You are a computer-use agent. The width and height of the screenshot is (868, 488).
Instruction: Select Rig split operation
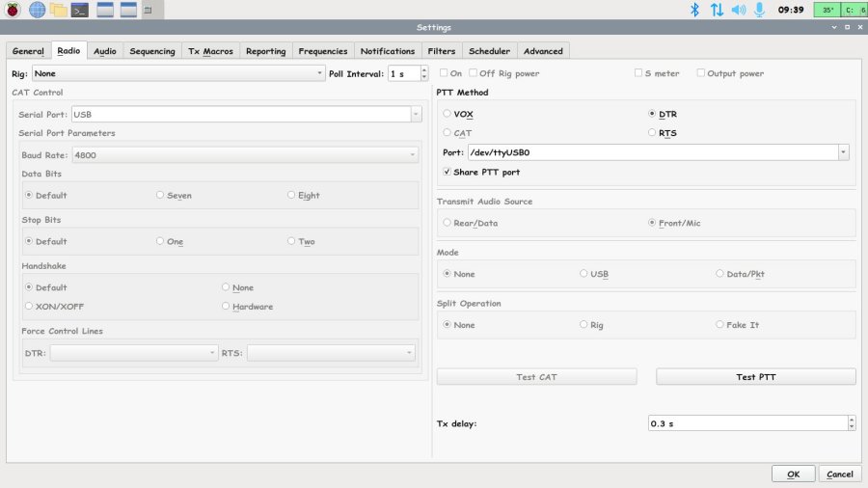tap(591, 325)
